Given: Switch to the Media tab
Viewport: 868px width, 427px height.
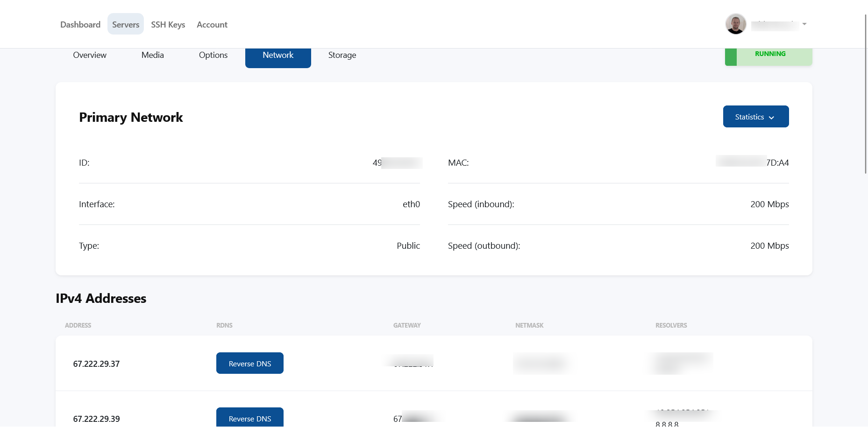Looking at the screenshot, I should click(153, 55).
